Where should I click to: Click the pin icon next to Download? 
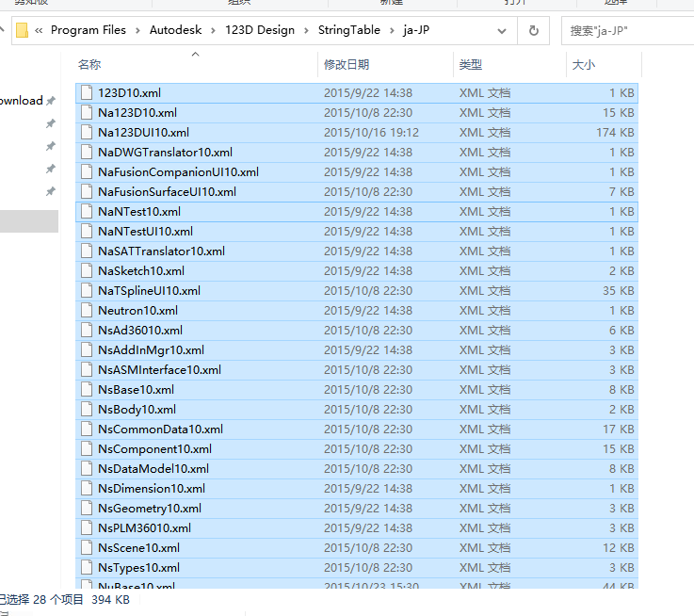51,101
